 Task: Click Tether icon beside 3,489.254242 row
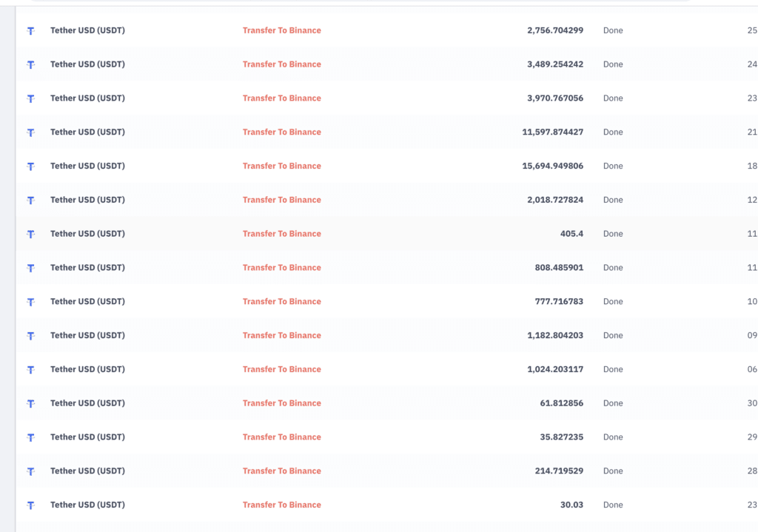[30, 65]
